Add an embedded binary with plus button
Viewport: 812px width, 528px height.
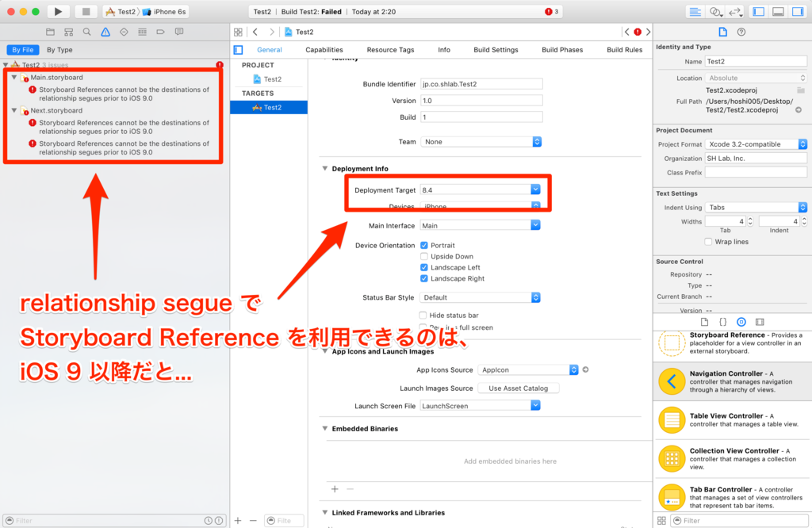tap(335, 489)
